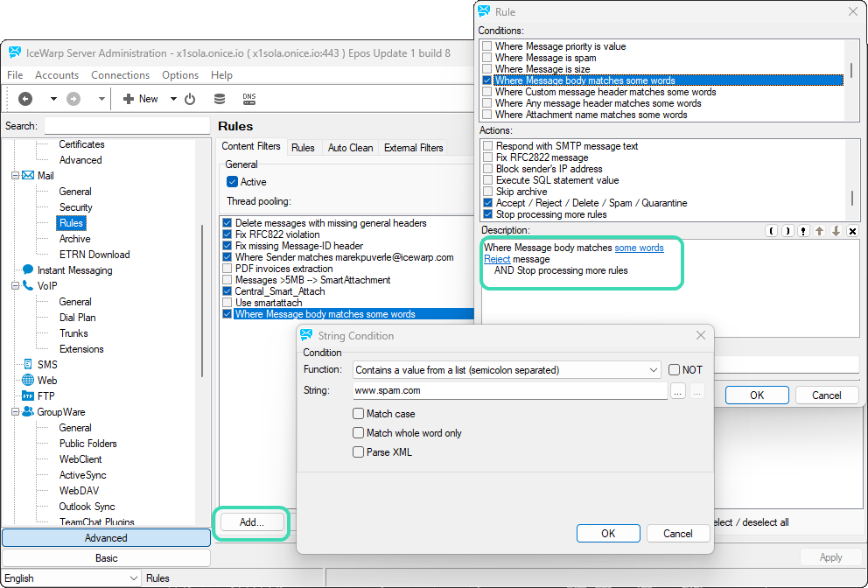The height and width of the screenshot is (588, 868).
Task: Click Conditions list scrollbar in Rule dialog
Action: click(851, 70)
